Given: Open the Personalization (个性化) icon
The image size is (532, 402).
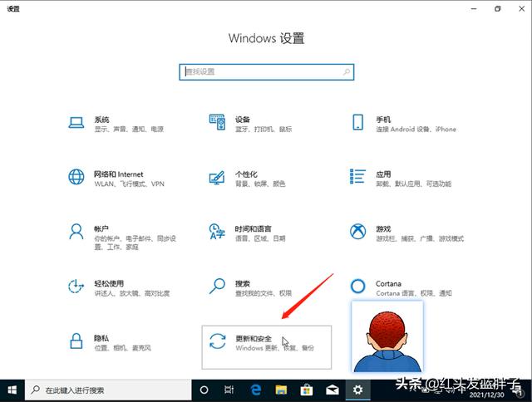Looking at the screenshot, I should click(x=217, y=177).
